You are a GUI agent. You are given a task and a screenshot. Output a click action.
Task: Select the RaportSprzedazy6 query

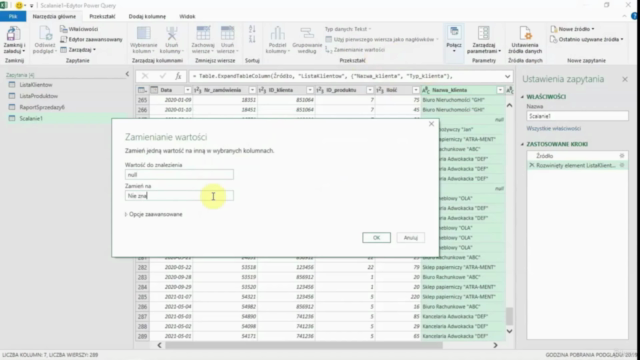pyautogui.click(x=42, y=107)
